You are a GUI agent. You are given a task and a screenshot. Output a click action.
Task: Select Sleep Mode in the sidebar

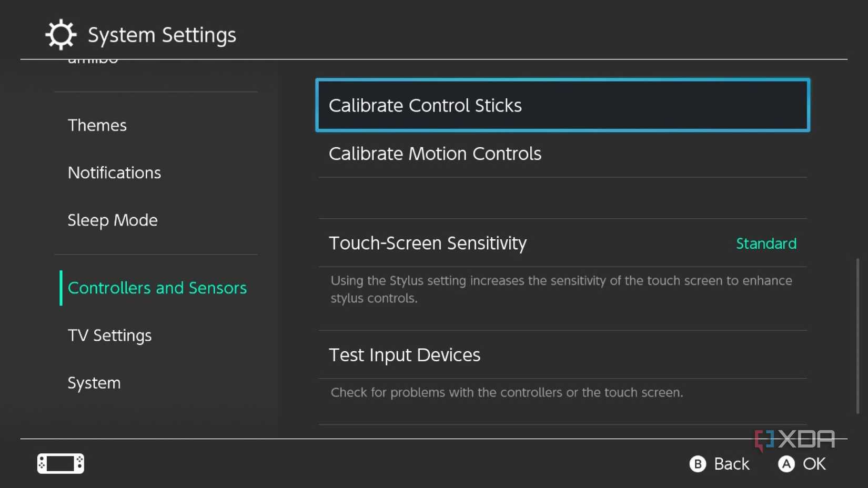pos(113,220)
